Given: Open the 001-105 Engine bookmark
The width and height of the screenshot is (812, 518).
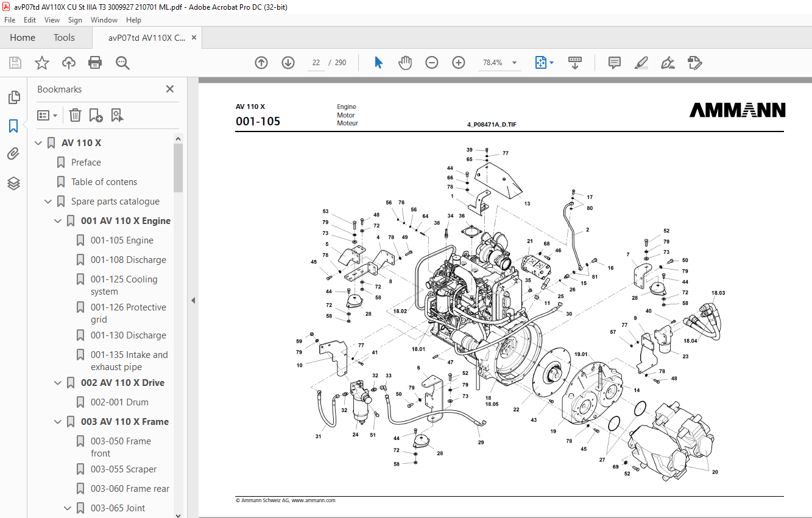Looking at the screenshot, I should click(x=122, y=240).
